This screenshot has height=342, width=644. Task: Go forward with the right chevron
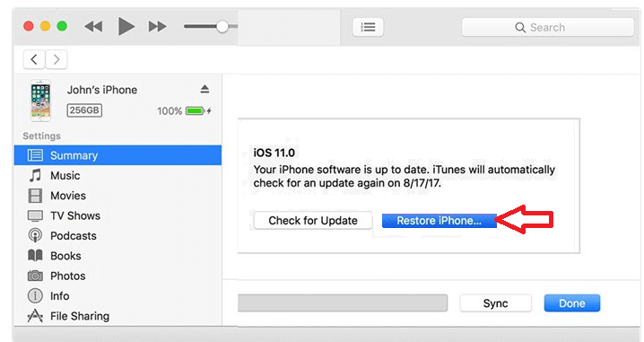57,59
